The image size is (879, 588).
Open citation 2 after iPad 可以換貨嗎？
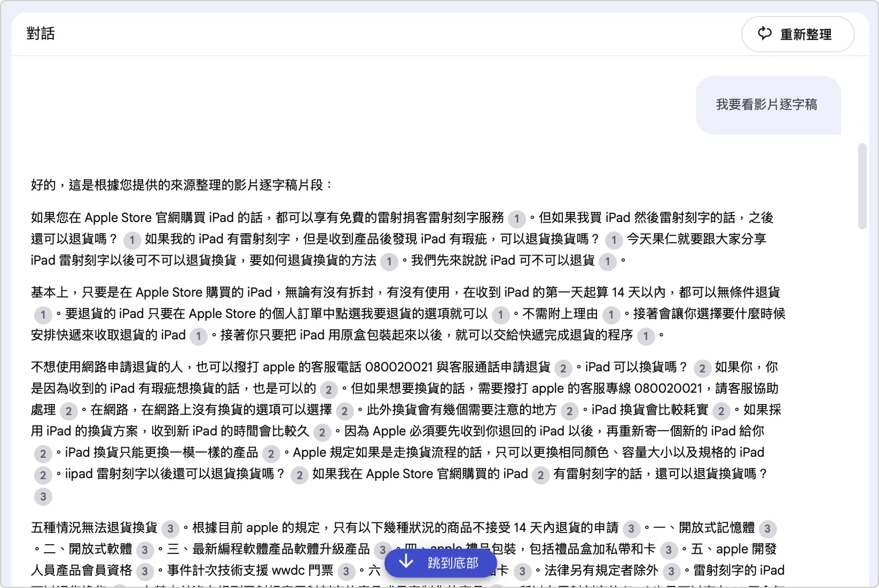(702, 368)
